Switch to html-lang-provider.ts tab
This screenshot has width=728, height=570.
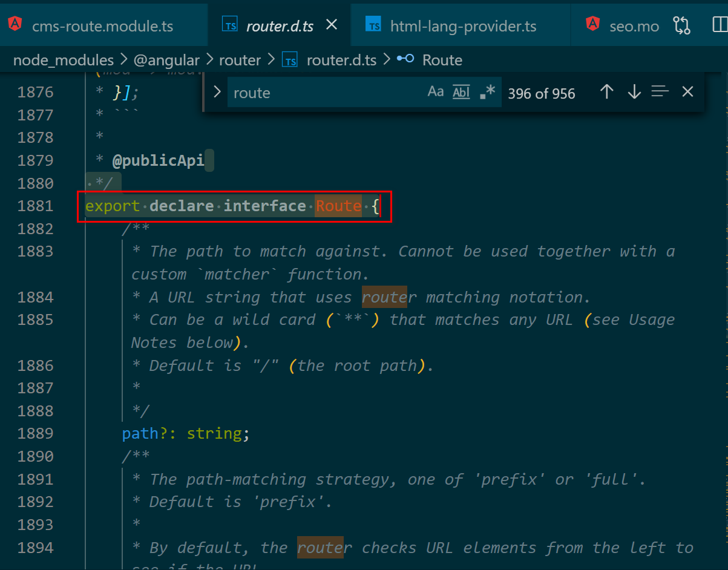point(463,26)
